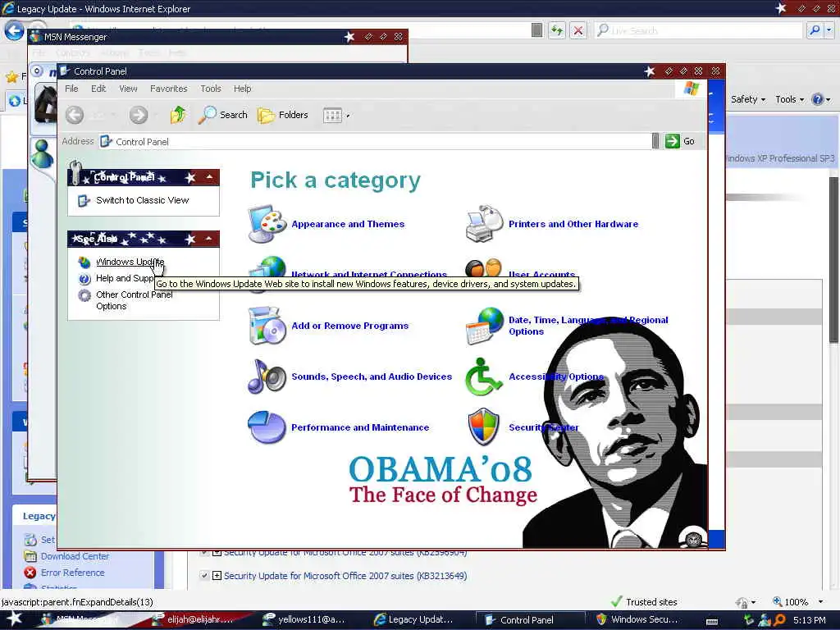840x630 pixels.
Task: Expand details of update KB3213649
Action: [217, 576]
